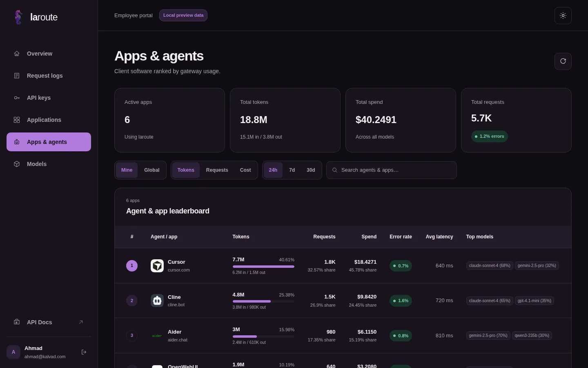Click the laroute seahorse logo

click(x=18, y=17)
